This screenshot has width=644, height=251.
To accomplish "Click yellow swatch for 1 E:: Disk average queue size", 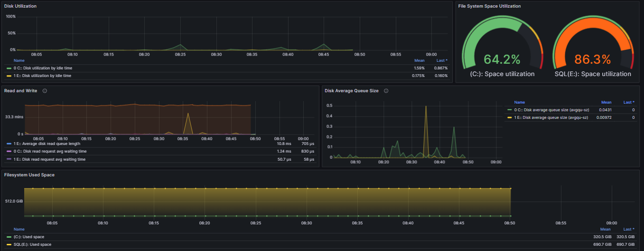I will (510, 117).
